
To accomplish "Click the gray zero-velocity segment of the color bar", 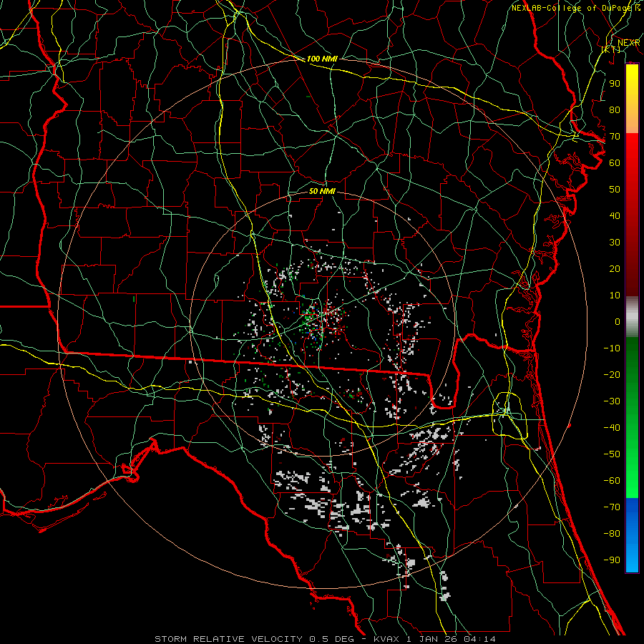I will [632, 317].
